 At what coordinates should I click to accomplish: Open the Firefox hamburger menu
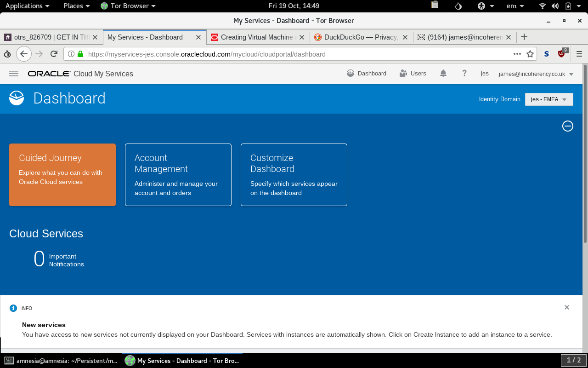point(579,54)
